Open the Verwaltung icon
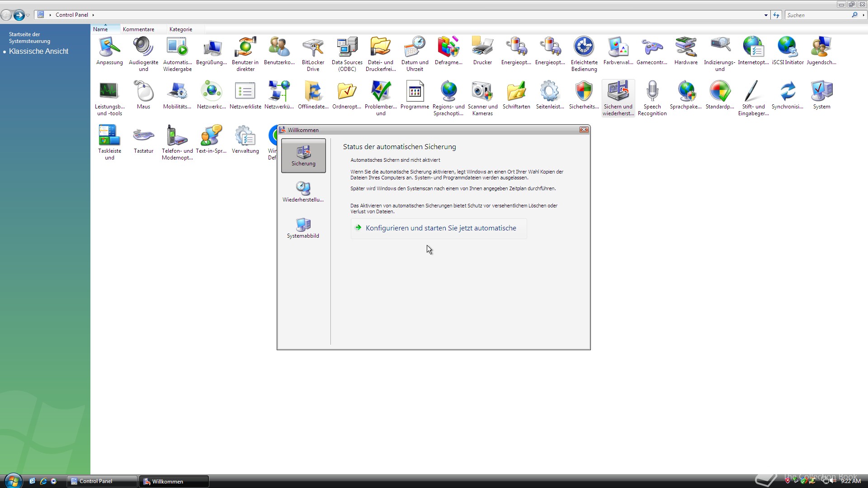 pos(245,140)
